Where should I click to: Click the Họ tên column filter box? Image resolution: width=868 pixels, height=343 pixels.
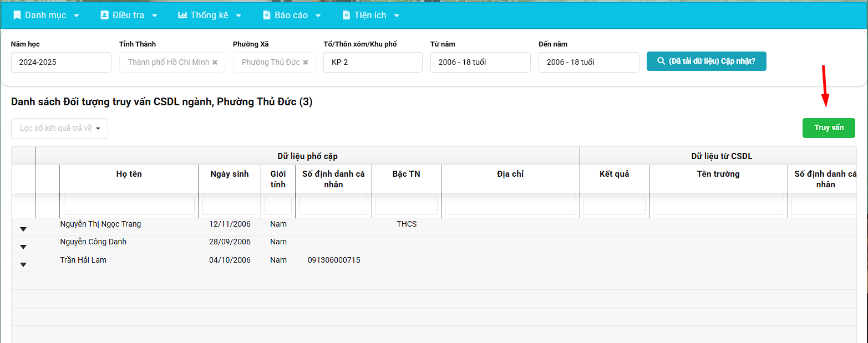click(x=129, y=206)
